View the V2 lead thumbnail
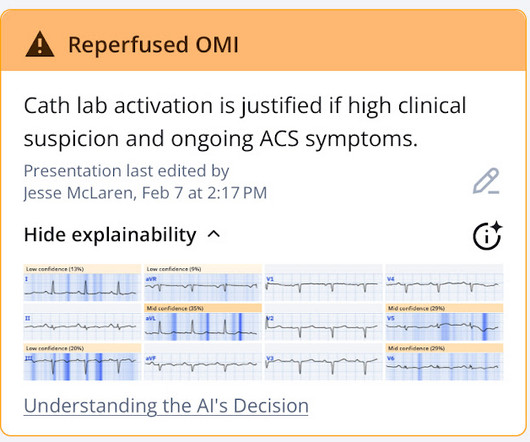530x442 pixels. (323, 322)
